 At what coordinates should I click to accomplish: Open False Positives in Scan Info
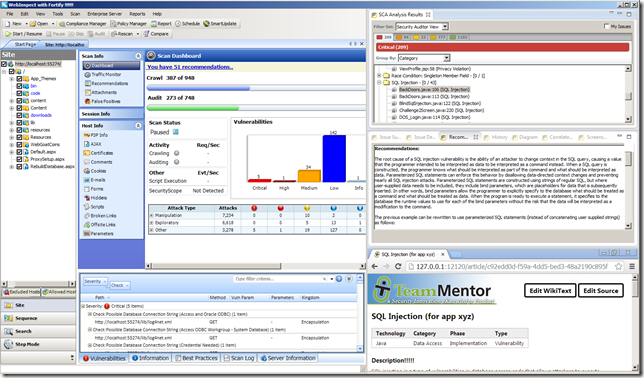click(x=102, y=101)
